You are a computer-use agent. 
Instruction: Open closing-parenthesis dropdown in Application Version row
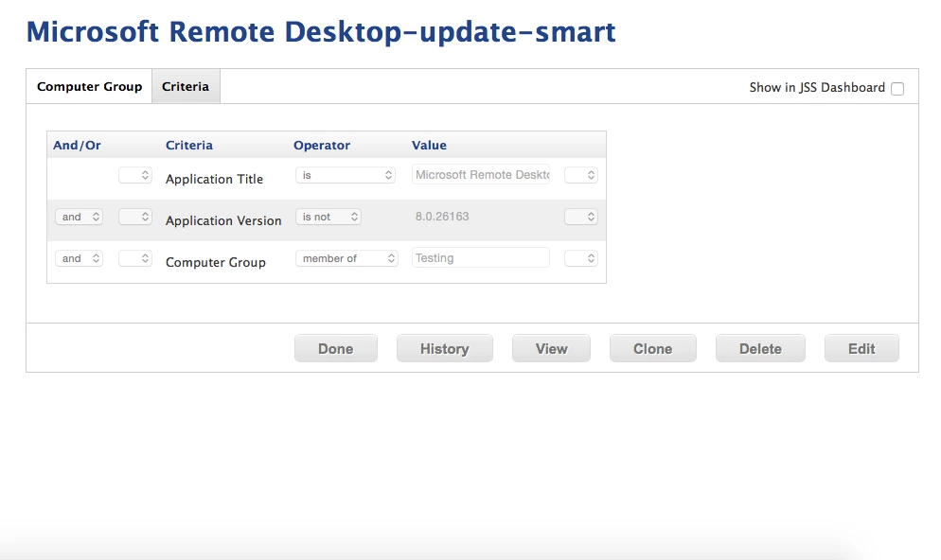pos(581,217)
